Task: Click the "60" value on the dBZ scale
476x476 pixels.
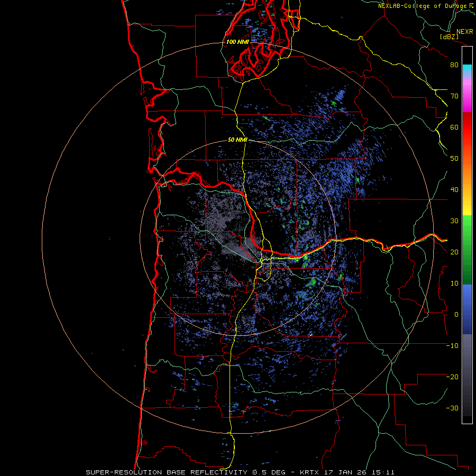Action: click(454, 127)
